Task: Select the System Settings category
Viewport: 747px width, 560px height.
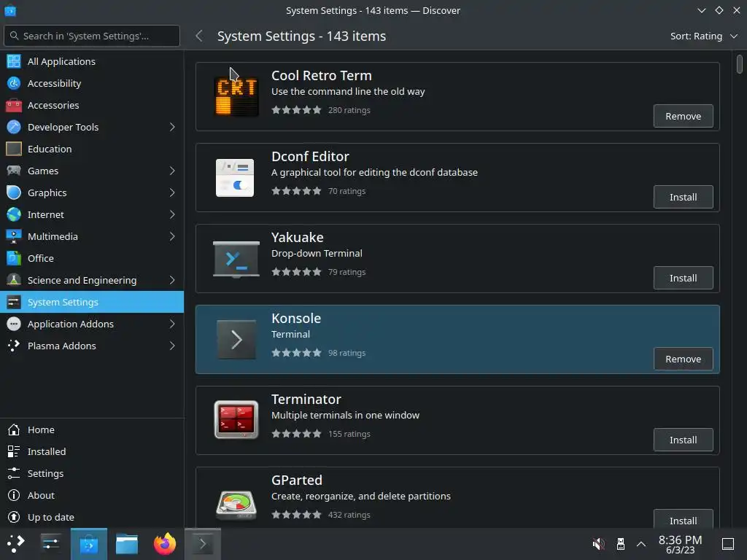Action: click(92, 303)
